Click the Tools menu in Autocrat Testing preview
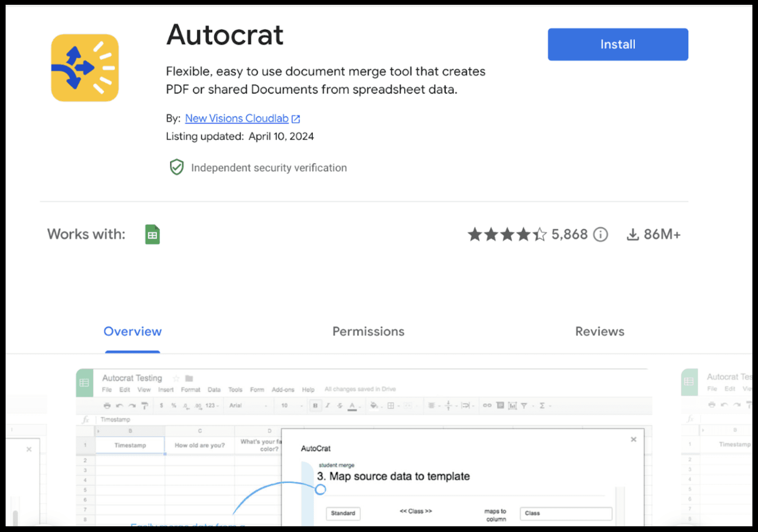The image size is (758, 532). 235,390
